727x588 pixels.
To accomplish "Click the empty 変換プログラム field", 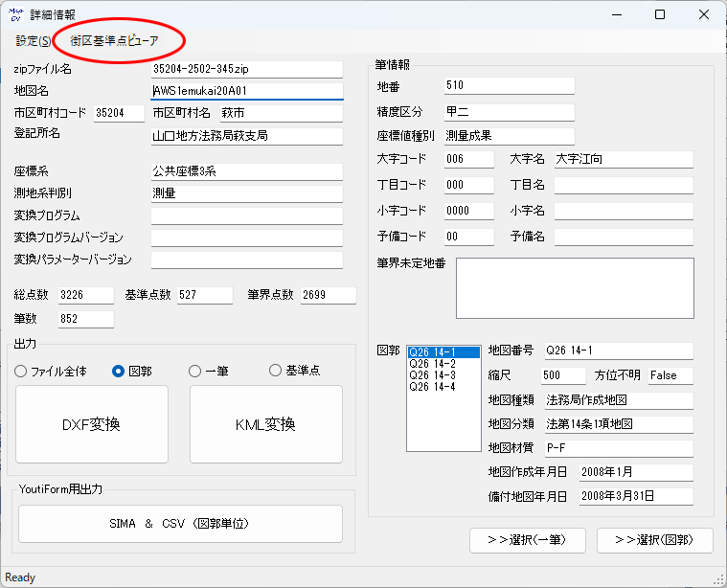I will [247, 215].
